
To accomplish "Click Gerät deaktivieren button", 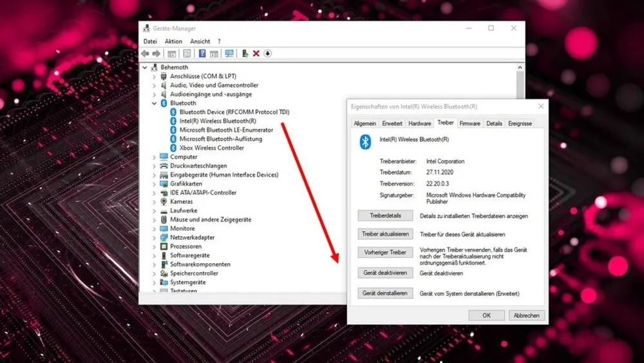I will 385,273.
